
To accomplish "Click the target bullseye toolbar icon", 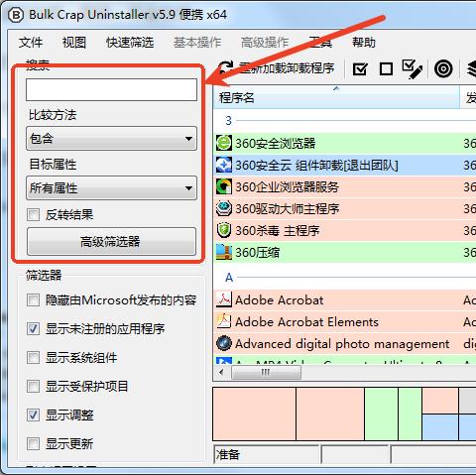I will [x=443, y=68].
